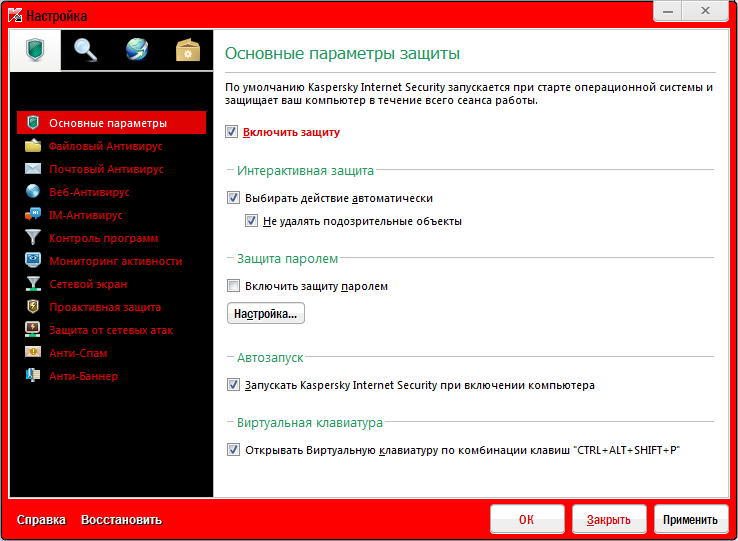Minimize the Настройка window
This screenshot has height=541, width=738.
point(668,11)
